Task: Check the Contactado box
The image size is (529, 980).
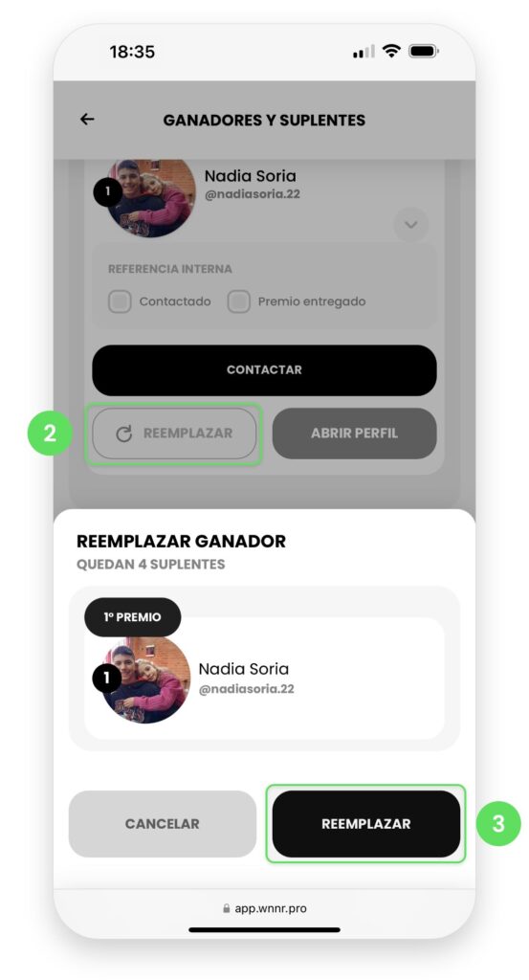Action: (x=120, y=301)
